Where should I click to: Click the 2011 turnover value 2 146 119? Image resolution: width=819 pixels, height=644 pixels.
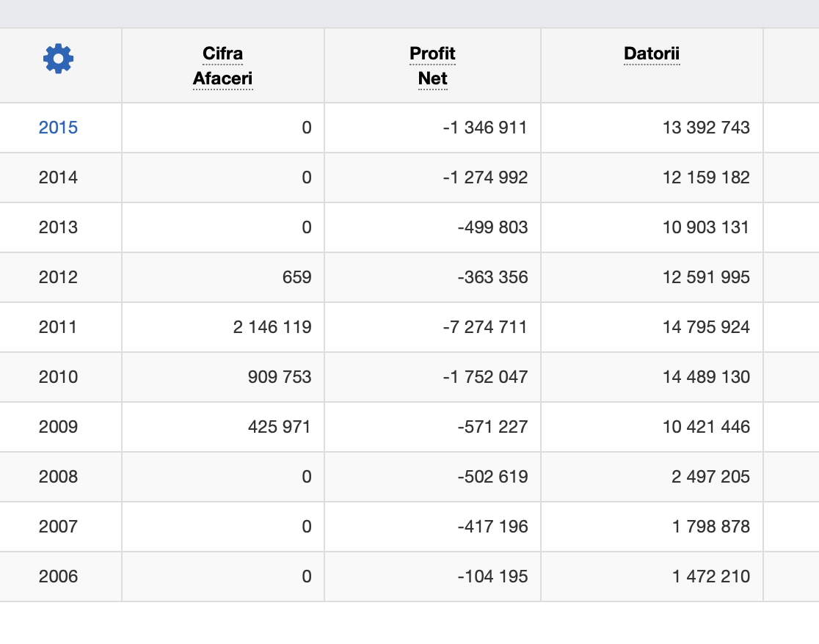pos(272,327)
